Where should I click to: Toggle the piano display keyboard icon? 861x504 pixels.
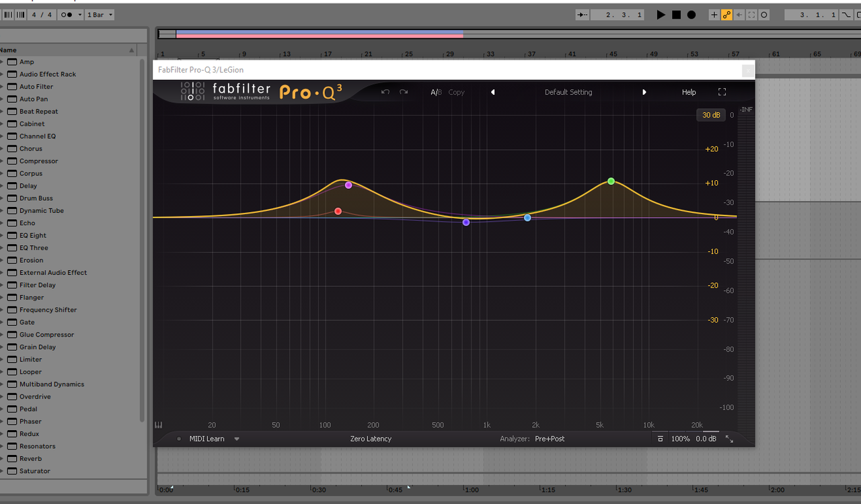tap(159, 425)
